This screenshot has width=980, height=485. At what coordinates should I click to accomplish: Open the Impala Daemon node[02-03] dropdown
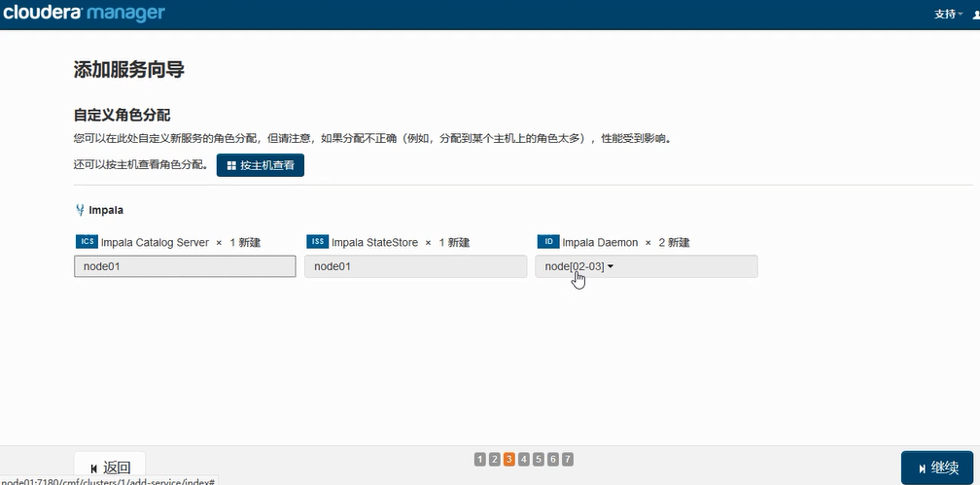pos(647,266)
